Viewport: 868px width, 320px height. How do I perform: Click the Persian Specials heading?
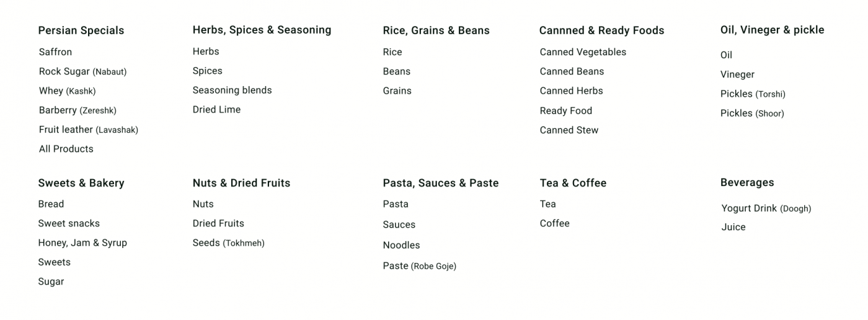pyautogui.click(x=81, y=30)
